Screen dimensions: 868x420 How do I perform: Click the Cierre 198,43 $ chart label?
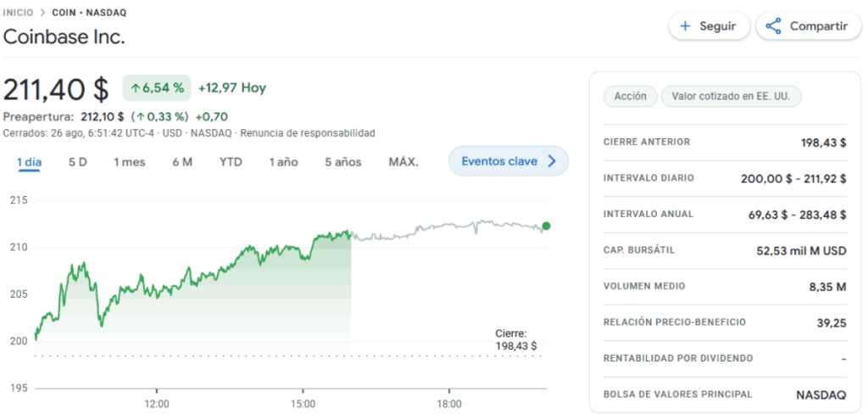[516, 340]
